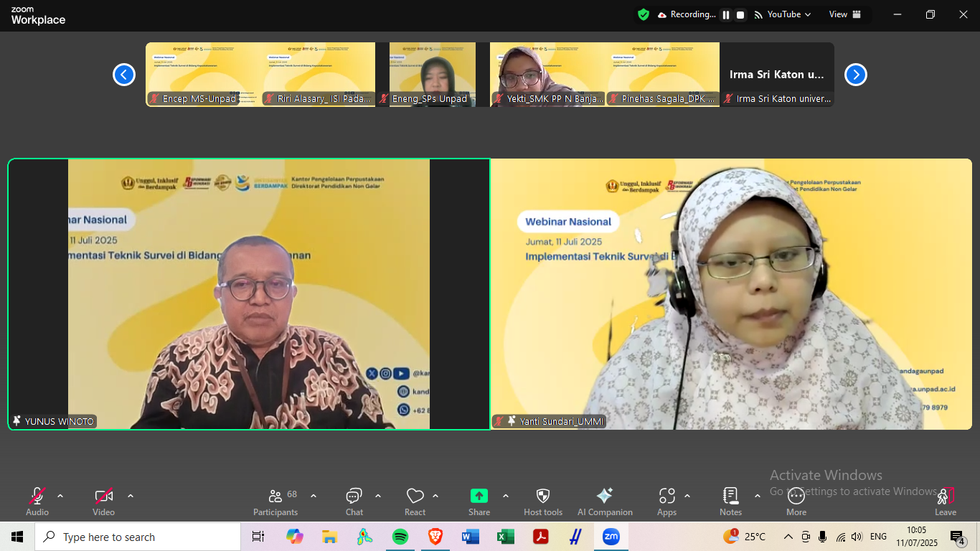Open the Windows notification center
Screen dimensions: 980x551
pos(958,537)
